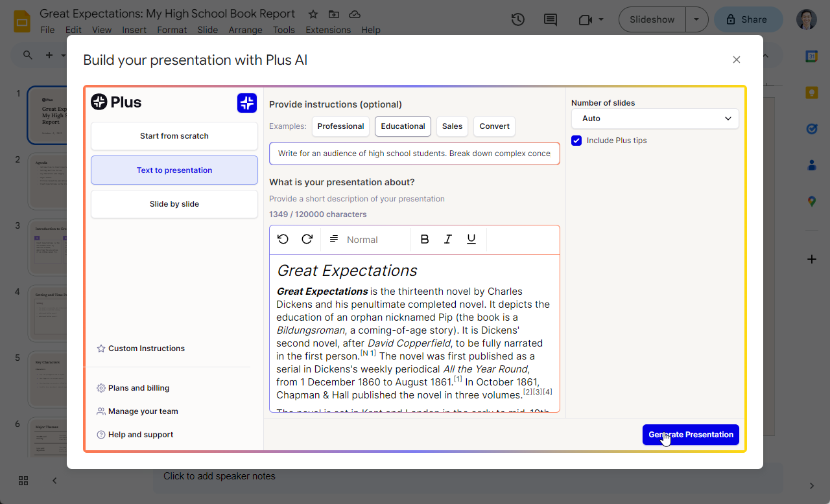Click the instructions input field
This screenshot has width=830, height=504.
pos(414,154)
